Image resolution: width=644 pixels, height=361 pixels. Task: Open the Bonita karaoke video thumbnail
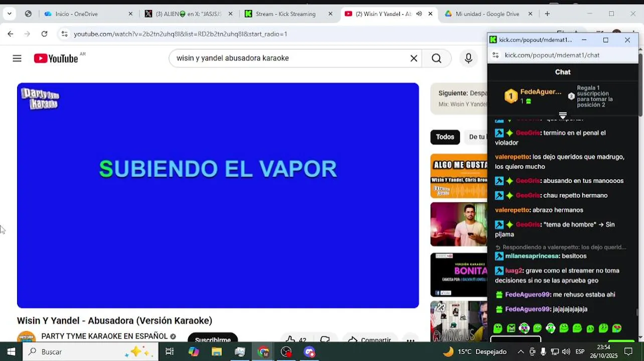(x=459, y=275)
